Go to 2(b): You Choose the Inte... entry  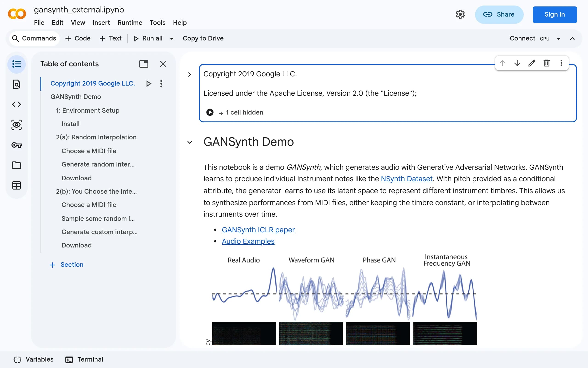(96, 191)
